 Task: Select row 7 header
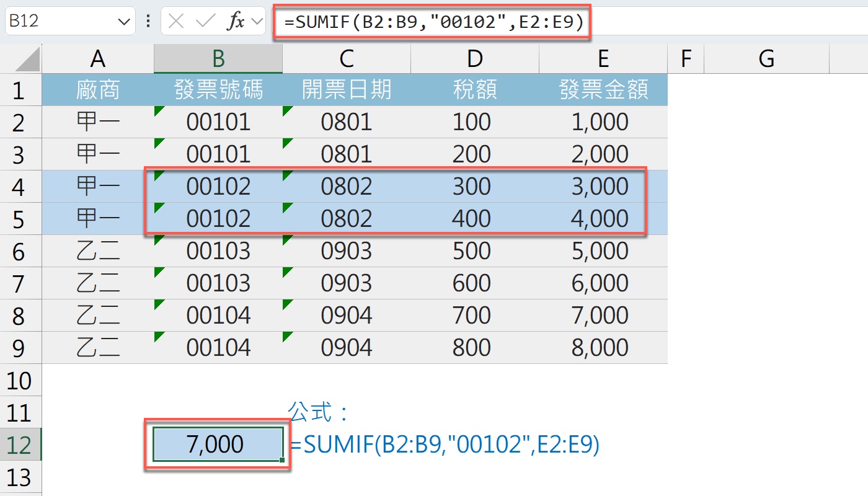(x=20, y=283)
